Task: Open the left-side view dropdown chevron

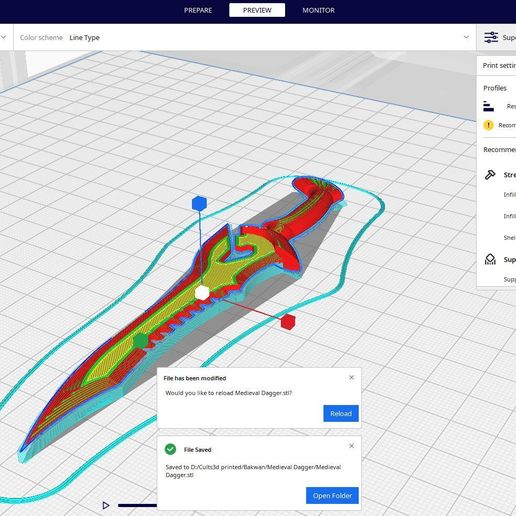Action: pyautogui.click(x=4, y=37)
